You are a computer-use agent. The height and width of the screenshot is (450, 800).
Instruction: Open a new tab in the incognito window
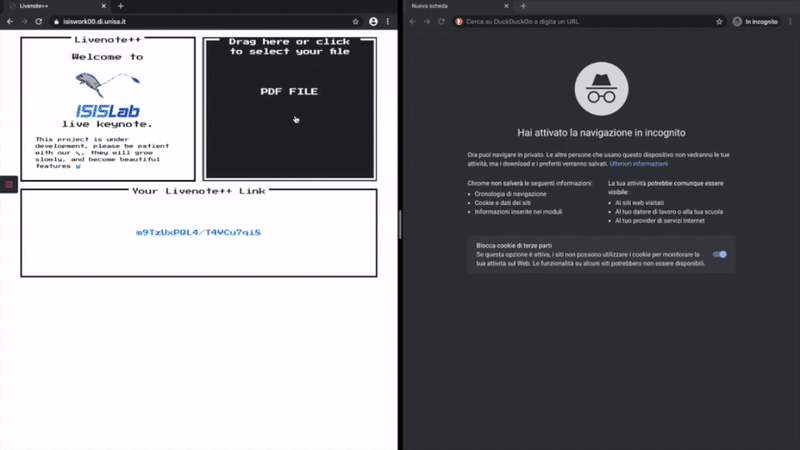(523, 6)
